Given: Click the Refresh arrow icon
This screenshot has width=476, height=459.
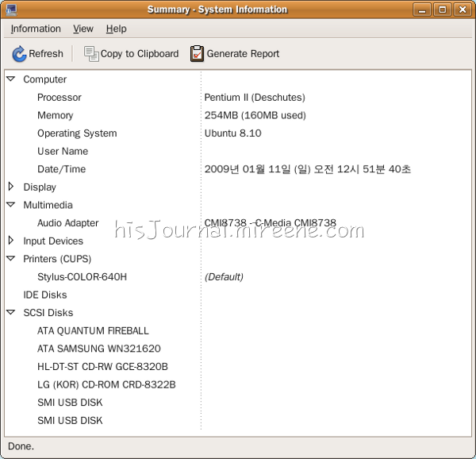Looking at the screenshot, I should 19,54.
